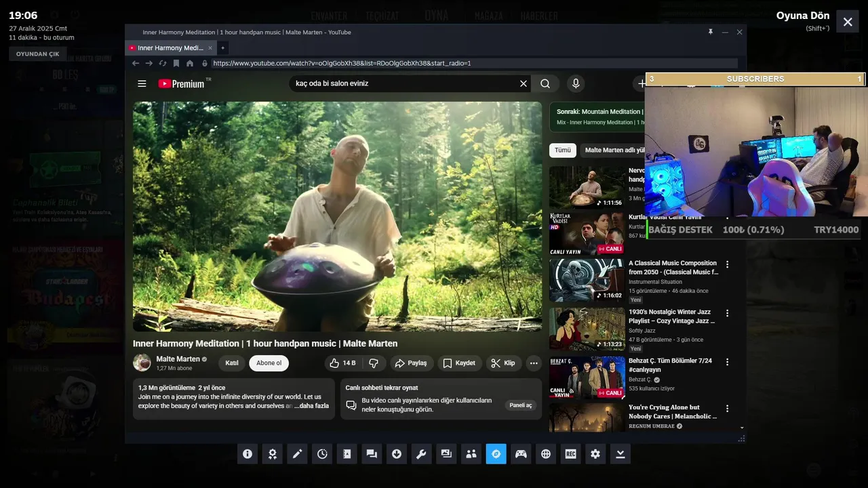Image resolution: width=868 pixels, height=488 pixels.
Task: Select the Malte Marten adlı filter chip
Action: coord(613,150)
